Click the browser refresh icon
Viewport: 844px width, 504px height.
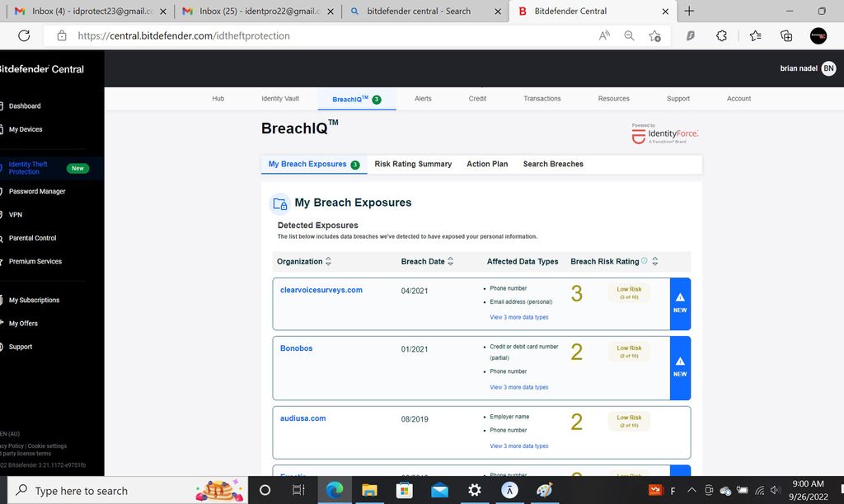(x=24, y=35)
